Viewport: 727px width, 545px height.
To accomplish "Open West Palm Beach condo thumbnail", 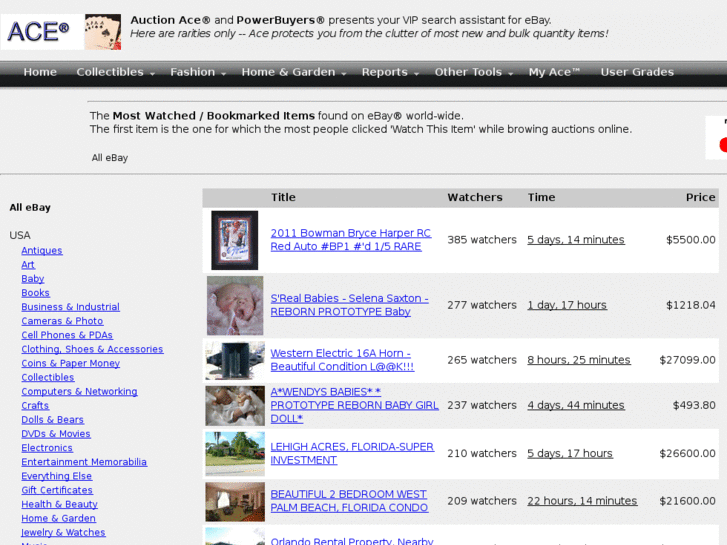I will click(235, 502).
